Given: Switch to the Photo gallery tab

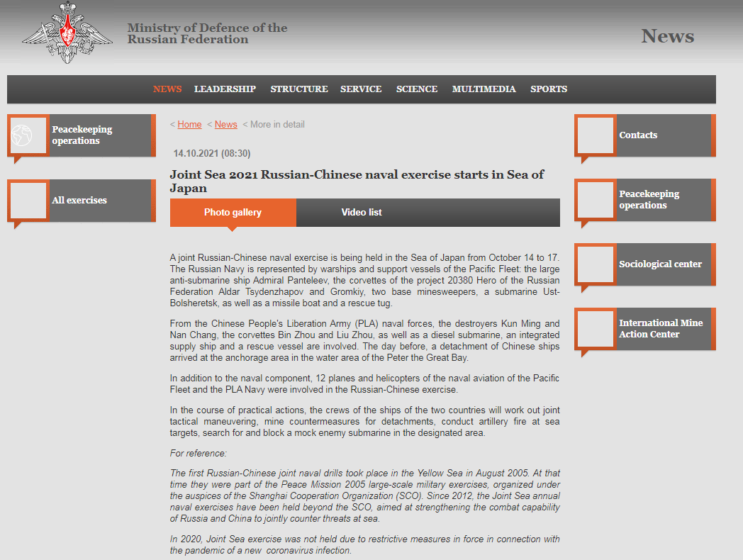Looking at the screenshot, I should point(233,212).
